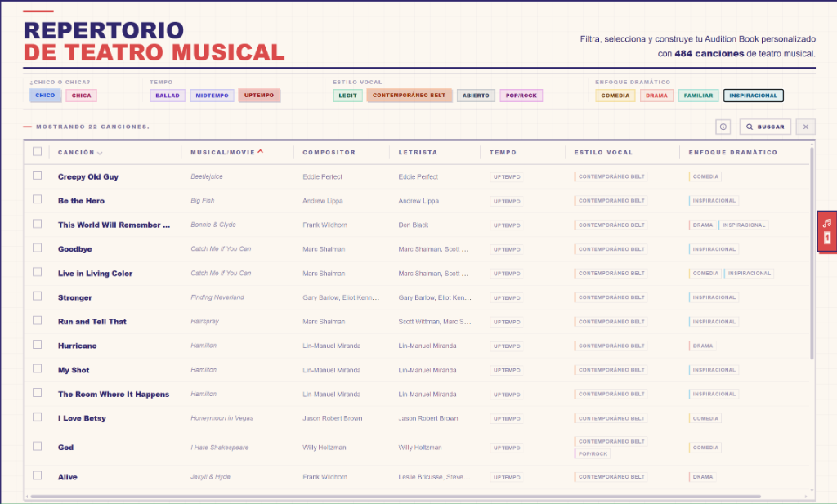The image size is (837, 504).
Task: Toggle the BALLAD tempo filter
Action: coord(168,96)
